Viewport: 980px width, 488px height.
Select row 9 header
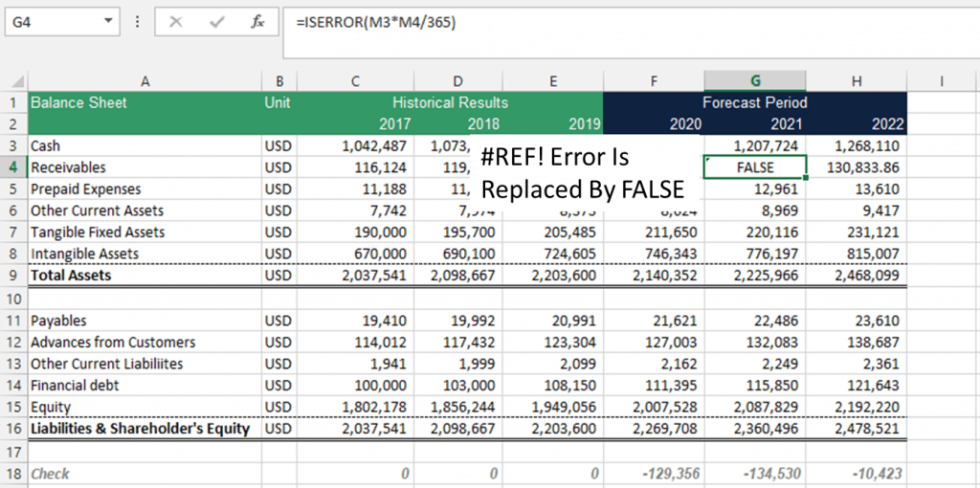tap(13, 275)
